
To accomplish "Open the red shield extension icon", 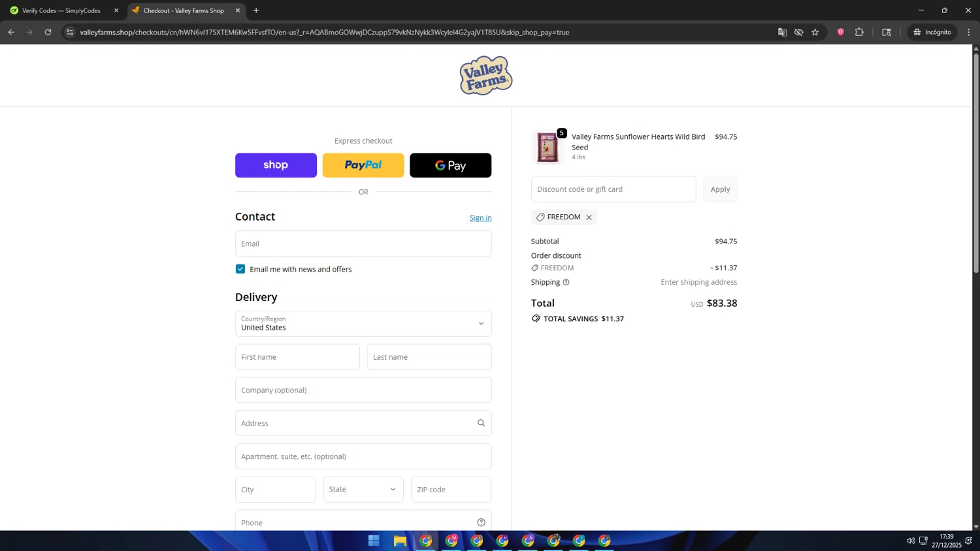I will click(x=841, y=32).
